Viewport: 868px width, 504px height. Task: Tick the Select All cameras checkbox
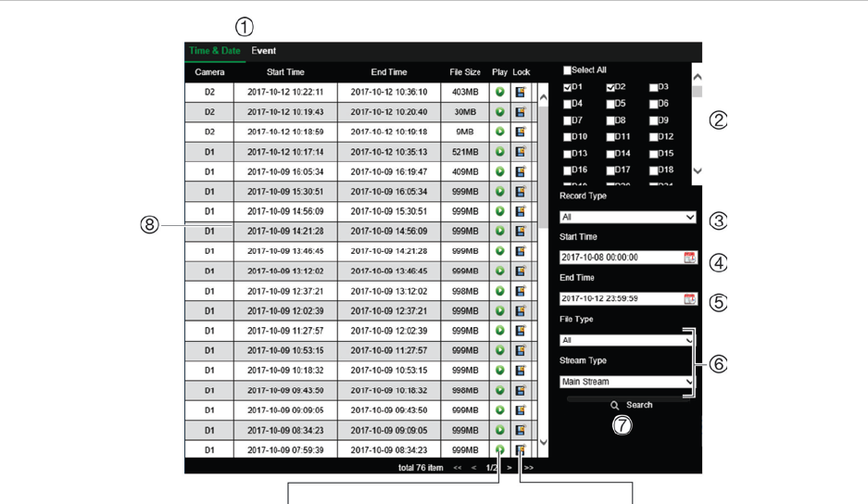pos(567,70)
